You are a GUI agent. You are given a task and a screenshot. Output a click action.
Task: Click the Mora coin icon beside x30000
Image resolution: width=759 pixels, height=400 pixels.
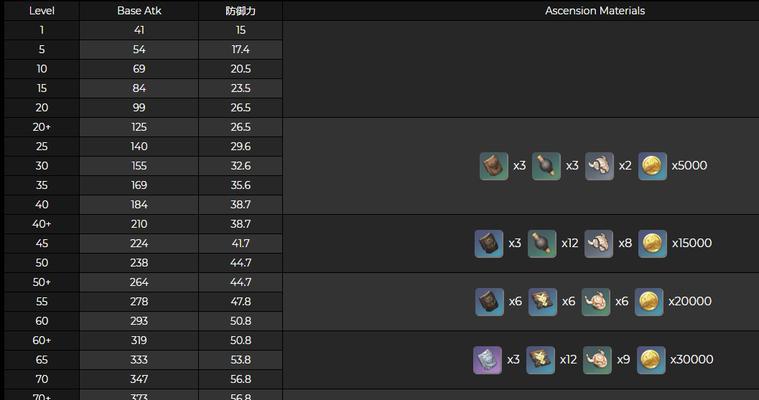(651, 359)
